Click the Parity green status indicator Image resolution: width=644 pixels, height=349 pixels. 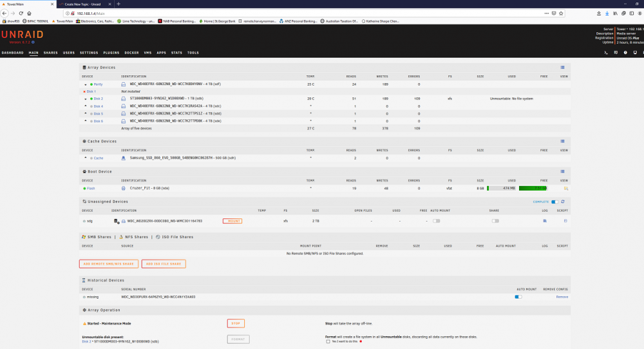coord(91,84)
